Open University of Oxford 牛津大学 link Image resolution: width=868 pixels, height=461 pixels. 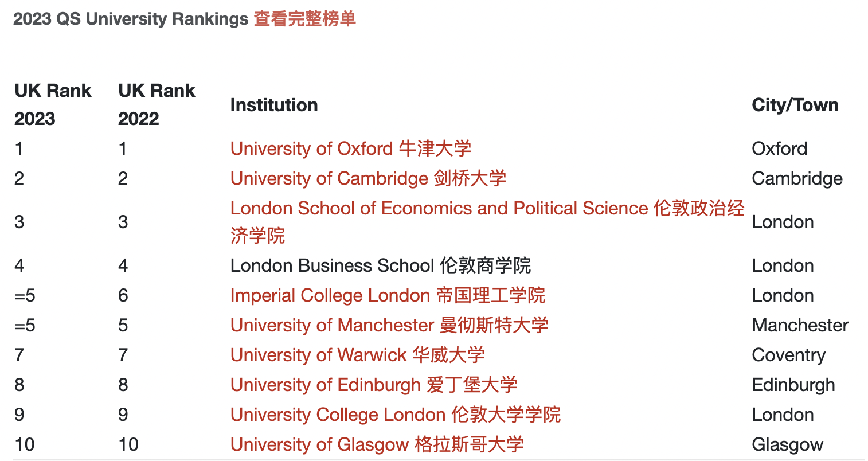(350, 149)
